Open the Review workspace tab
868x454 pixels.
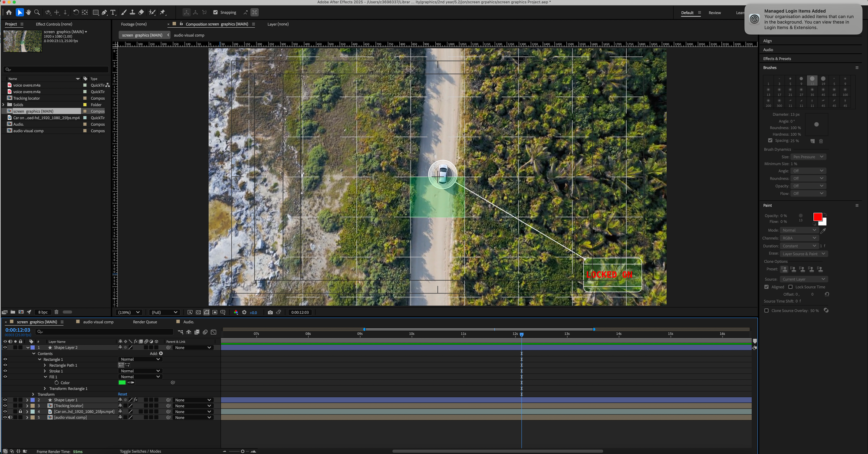click(x=714, y=13)
